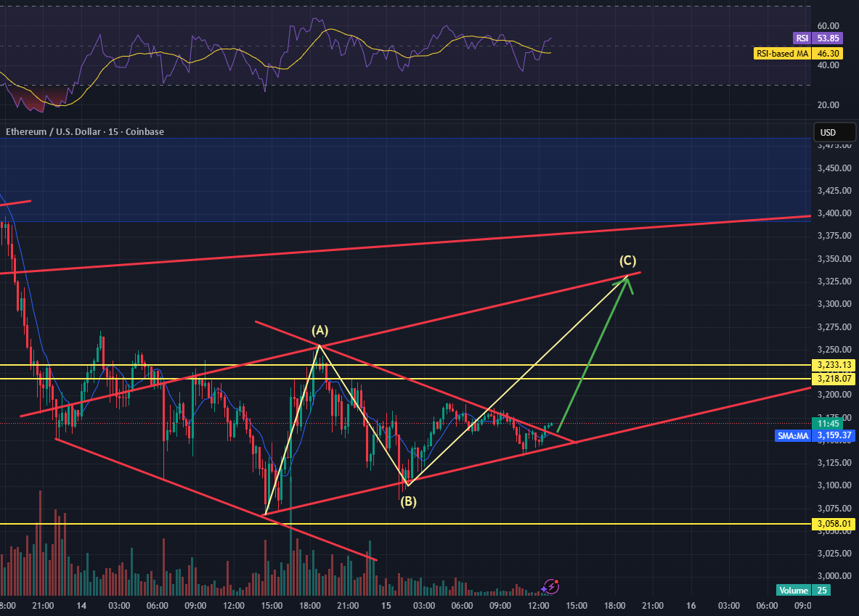Select the 3,218.07 yellow price label
The height and width of the screenshot is (616, 859).
tap(834, 379)
